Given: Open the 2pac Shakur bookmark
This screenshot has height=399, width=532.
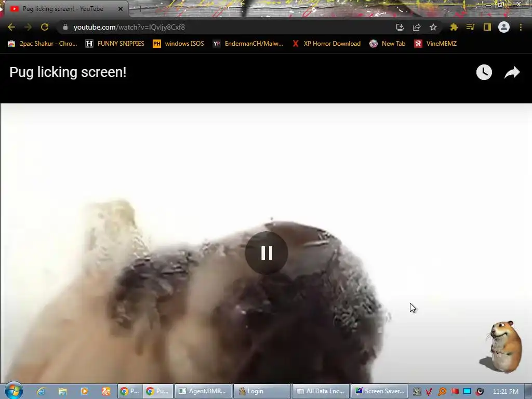Looking at the screenshot, I should [43, 44].
